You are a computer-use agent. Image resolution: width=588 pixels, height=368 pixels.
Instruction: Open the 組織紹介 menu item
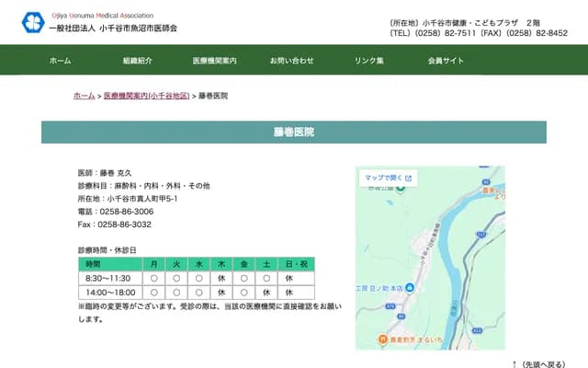click(137, 60)
